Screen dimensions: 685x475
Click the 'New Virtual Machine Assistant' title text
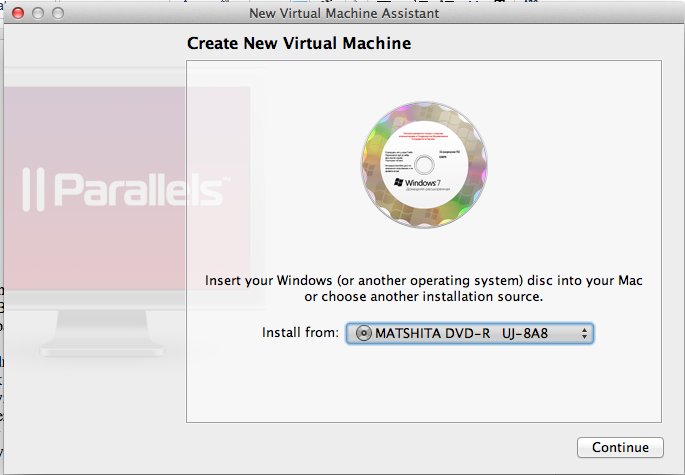(x=344, y=14)
